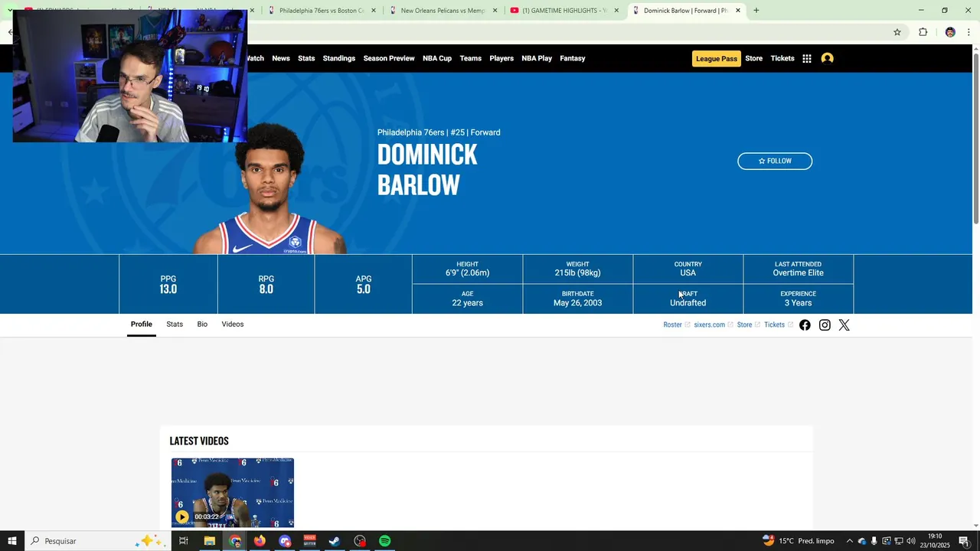Open Store in the top navigation bar
The width and height of the screenshot is (980, 551).
pyautogui.click(x=754, y=58)
